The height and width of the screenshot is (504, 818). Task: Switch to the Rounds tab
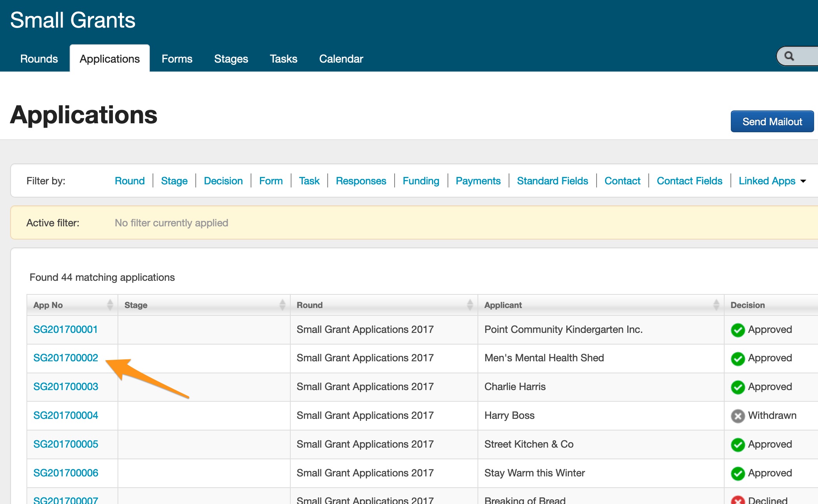39,59
